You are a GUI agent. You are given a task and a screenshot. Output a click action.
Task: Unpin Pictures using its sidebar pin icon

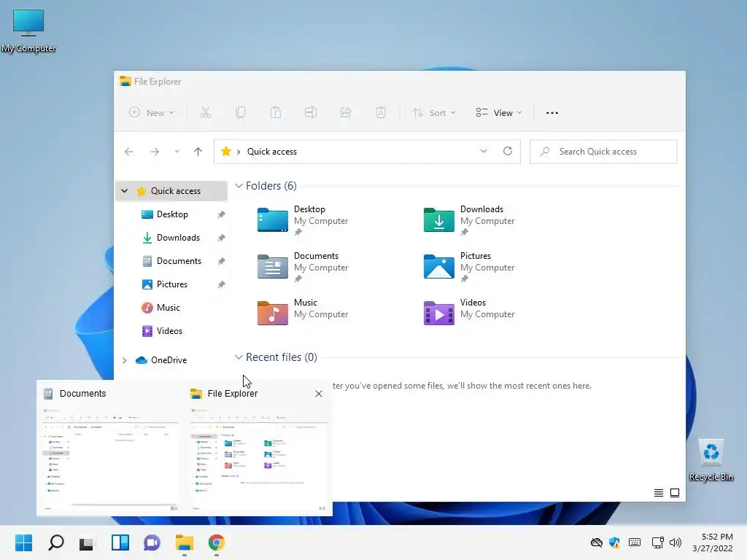(x=222, y=285)
